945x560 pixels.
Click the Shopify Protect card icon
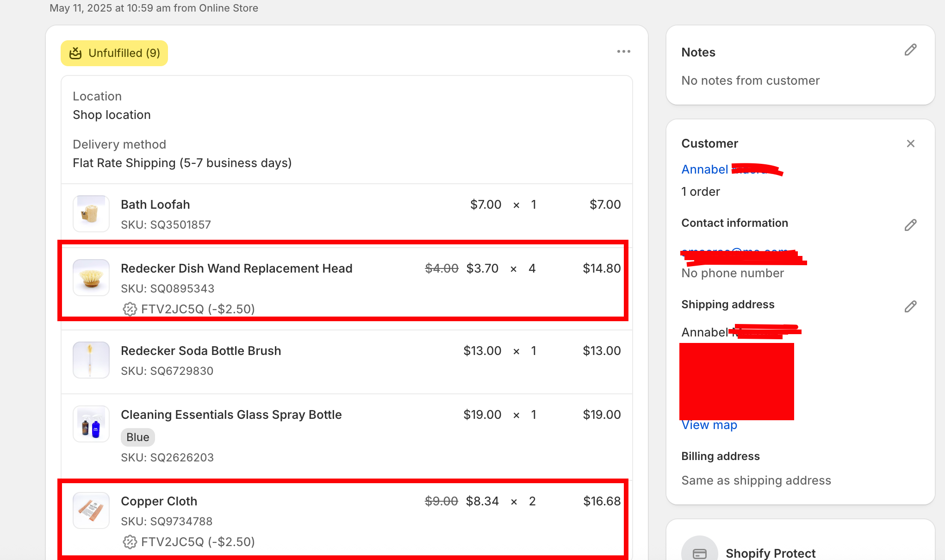pyautogui.click(x=699, y=553)
